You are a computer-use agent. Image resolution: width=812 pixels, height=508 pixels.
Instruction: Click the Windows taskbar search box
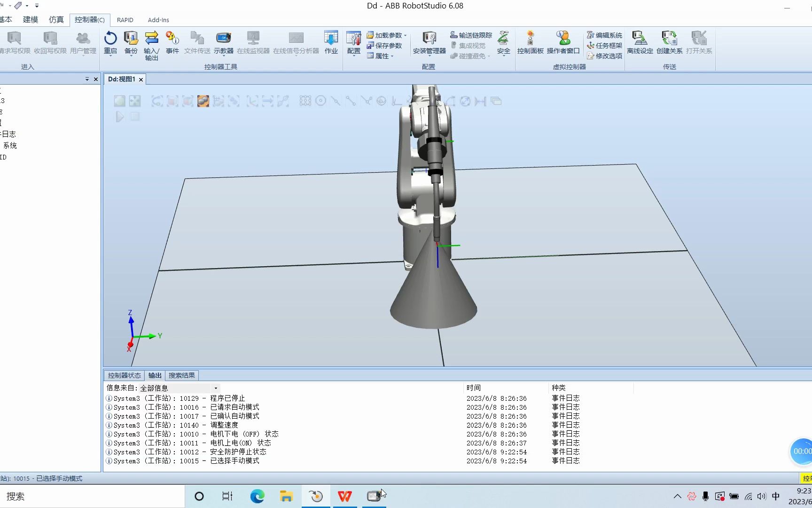coord(92,496)
